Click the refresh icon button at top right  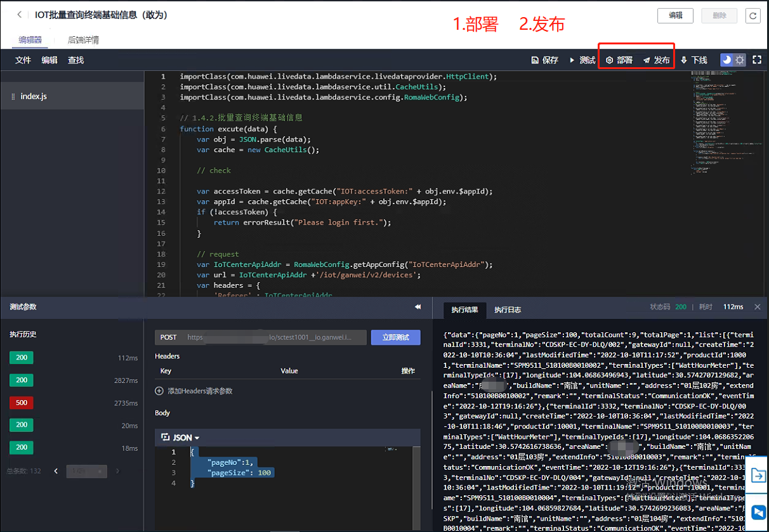(x=753, y=16)
